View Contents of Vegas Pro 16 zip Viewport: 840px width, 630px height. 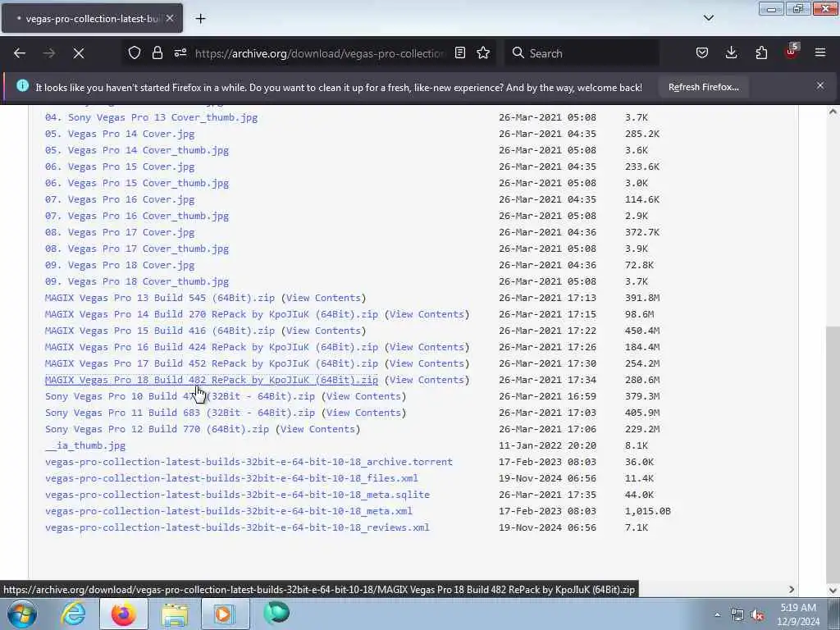click(427, 347)
